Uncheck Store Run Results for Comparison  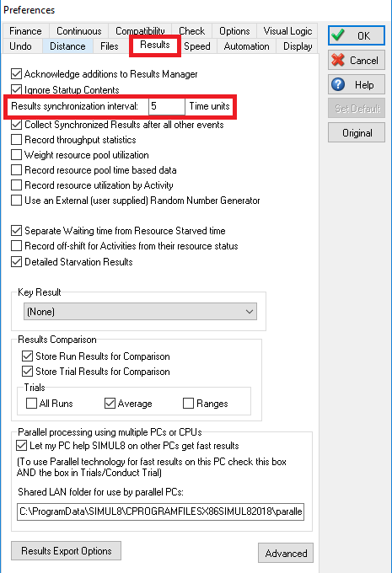point(27,356)
